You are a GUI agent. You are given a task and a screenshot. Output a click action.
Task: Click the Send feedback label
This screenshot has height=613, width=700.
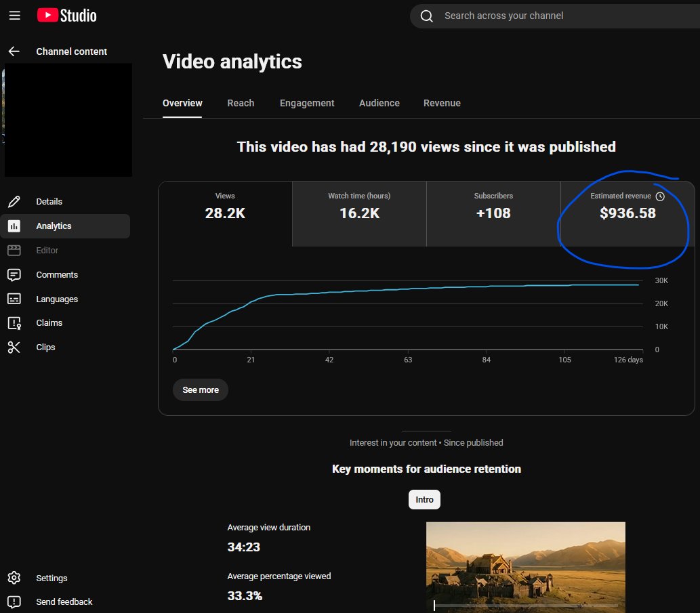coord(64,602)
